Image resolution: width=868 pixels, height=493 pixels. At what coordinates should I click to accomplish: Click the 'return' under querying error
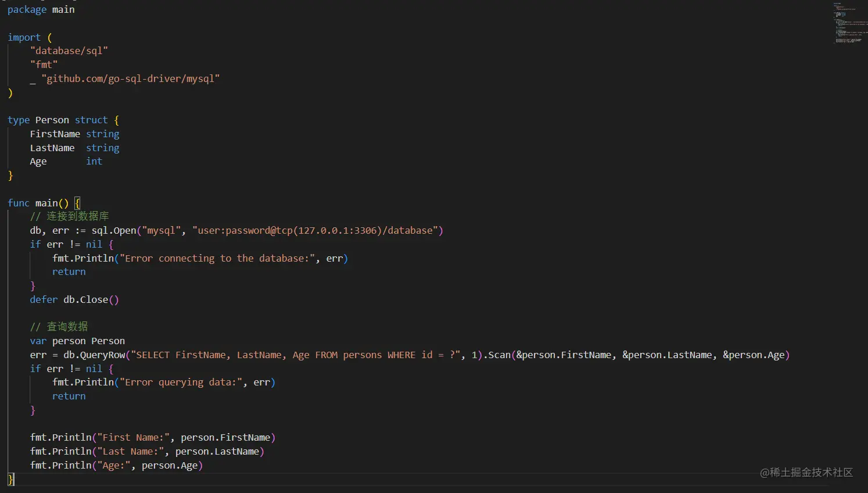tap(69, 396)
